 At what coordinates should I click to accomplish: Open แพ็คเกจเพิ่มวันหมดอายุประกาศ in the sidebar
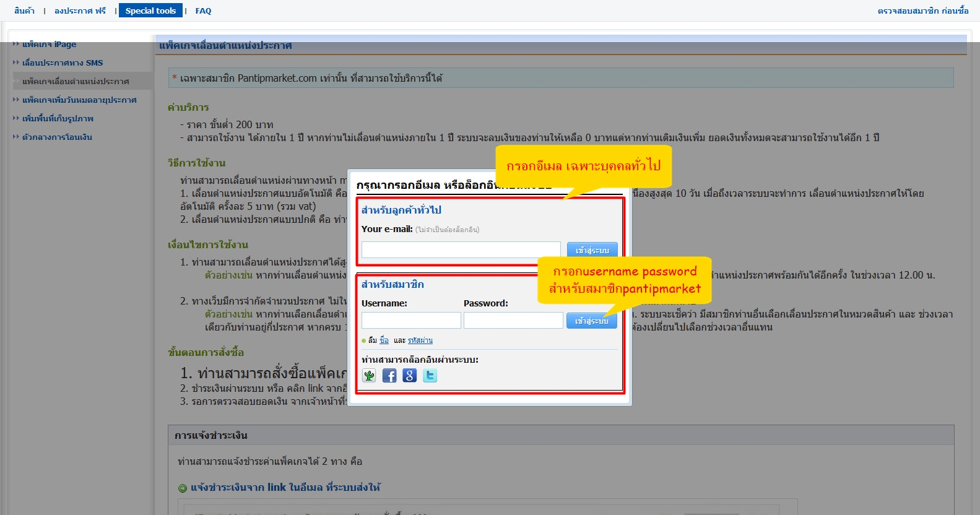pos(79,100)
